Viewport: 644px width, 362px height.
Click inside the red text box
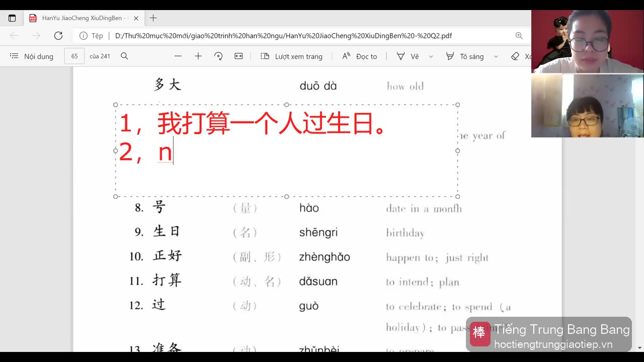(x=286, y=150)
